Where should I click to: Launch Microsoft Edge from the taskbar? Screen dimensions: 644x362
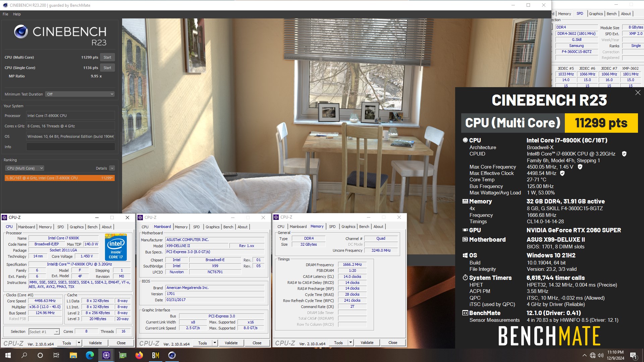click(x=90, y=355)
